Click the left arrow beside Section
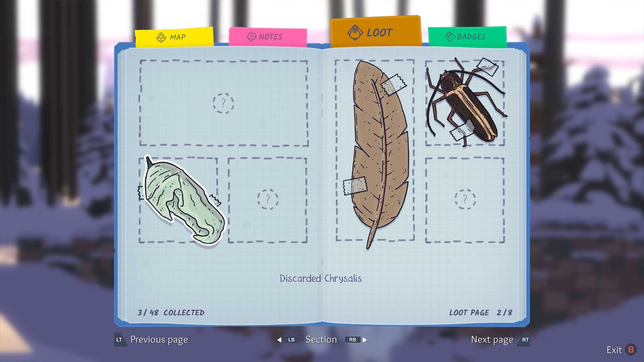Screen dimensions: 644x362 coord(279,340)
